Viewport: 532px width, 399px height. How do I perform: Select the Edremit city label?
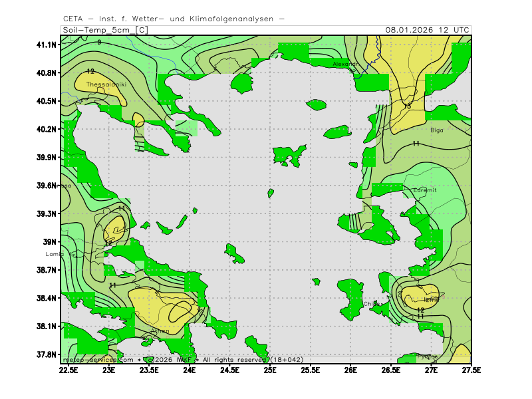tap(425, 190)
